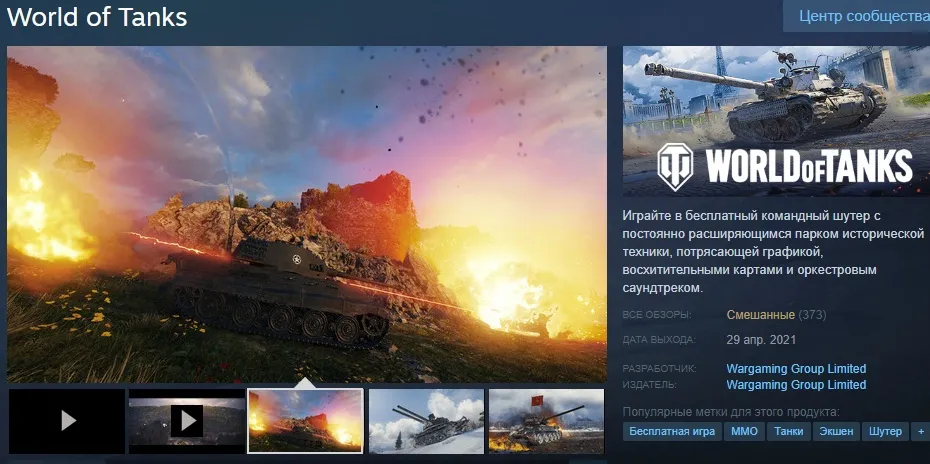Select the ММО tag
Screen dimensions: 930x464
pos(744,431)
